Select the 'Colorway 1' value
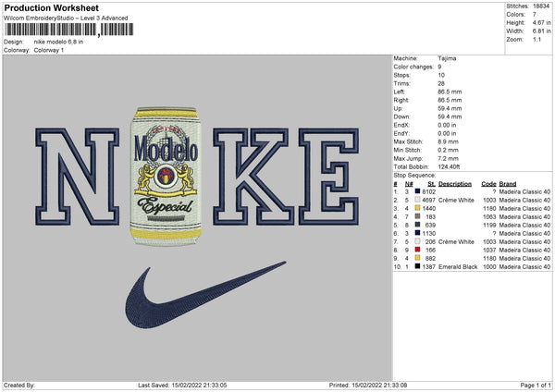This screenshot has height=392, width=555. click(x=49, y=50)
